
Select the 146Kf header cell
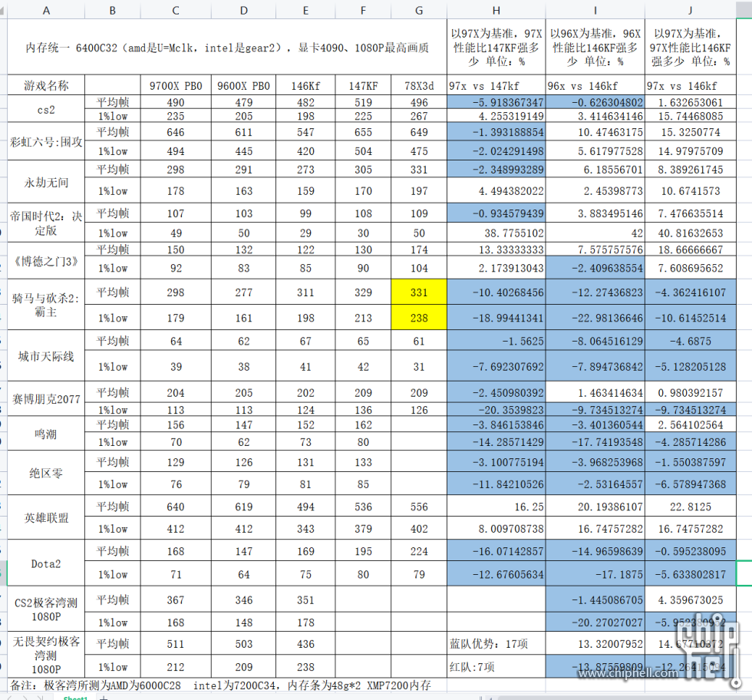click(x=305, y=85)
